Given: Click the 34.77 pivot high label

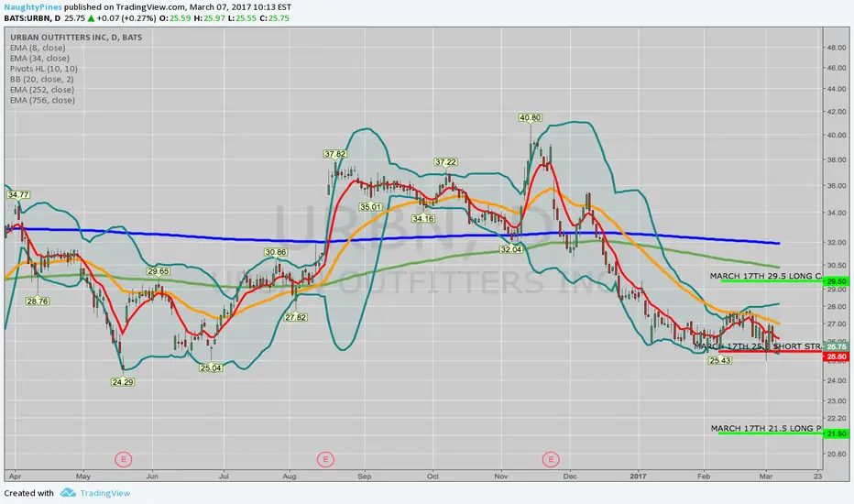Looking at the screenshot, I should coord(18,194).
